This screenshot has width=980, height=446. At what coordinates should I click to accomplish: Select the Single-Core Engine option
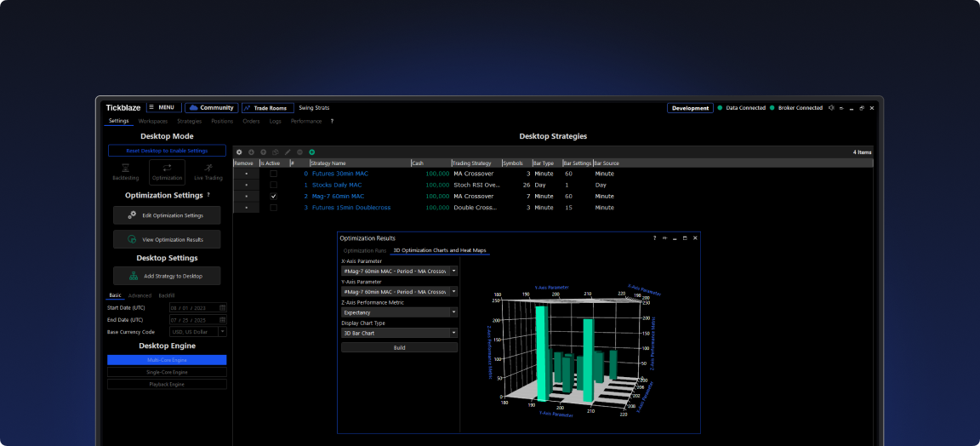click(167, 372)
